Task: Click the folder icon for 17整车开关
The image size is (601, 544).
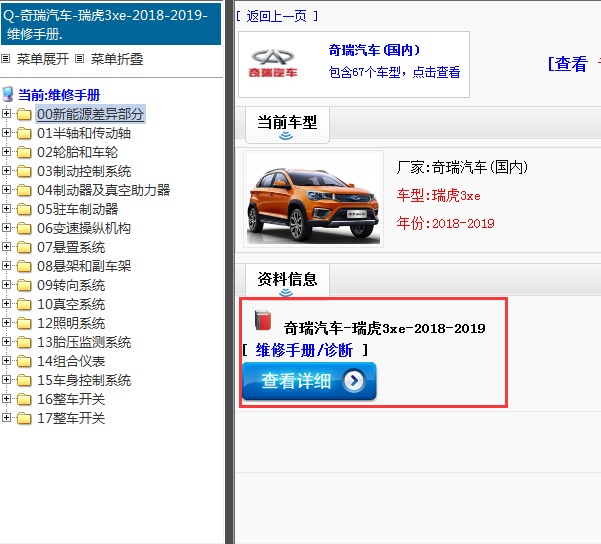Action: (x=24, y=419)
